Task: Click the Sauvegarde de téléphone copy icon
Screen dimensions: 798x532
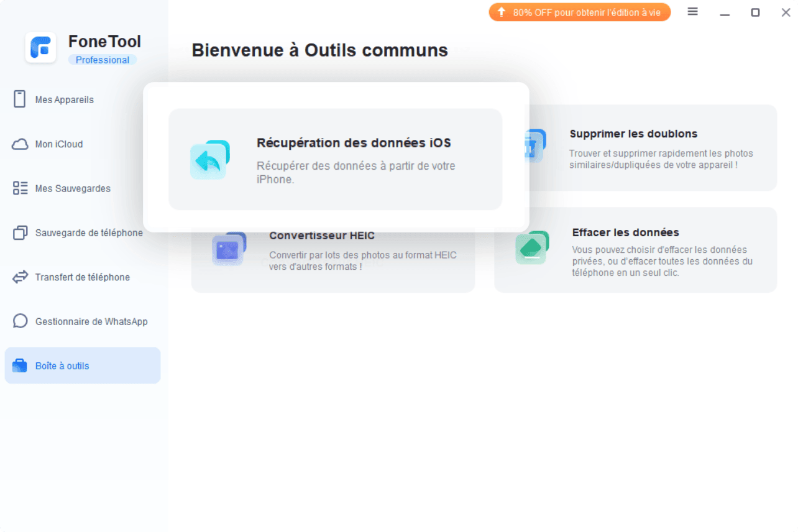Action: [x=20, y=233]
